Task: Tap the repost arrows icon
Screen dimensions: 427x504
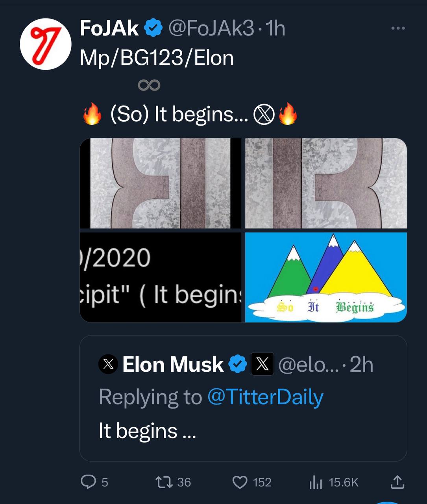Action: point(164,482)
